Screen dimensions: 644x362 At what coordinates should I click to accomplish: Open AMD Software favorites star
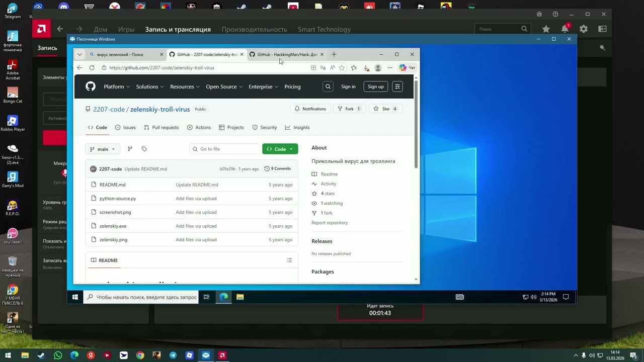[x=546, y=29]
